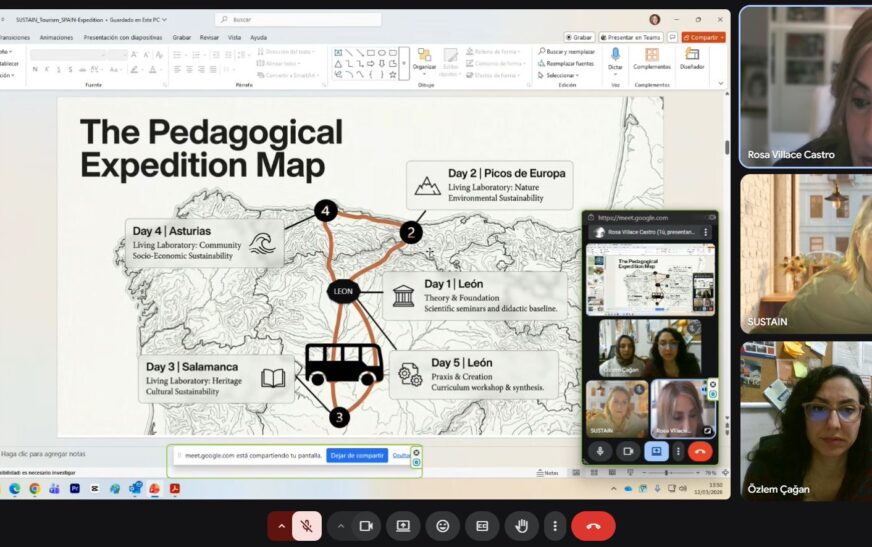Open Premiere Pro from the taskbar
The height and width of the screenshot is (547, 872).
75,489
